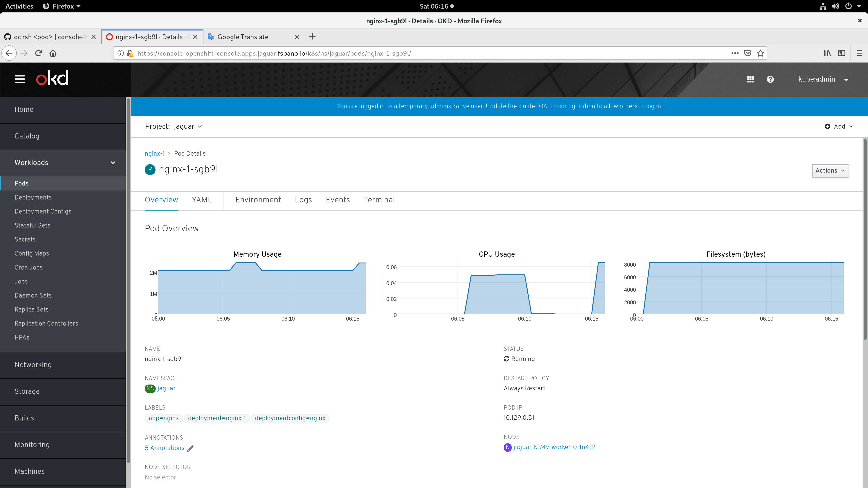Image resolution: width=868 pixels, height=488 pixels.
Task: Expand the Add dropdown menu
Action: click(839, 126)
